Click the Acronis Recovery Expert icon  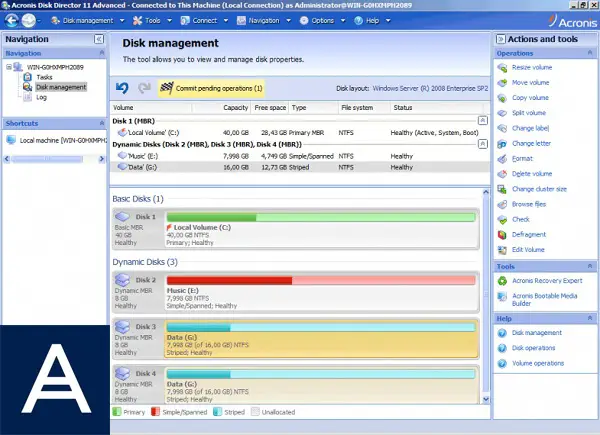tap(502, 281)
